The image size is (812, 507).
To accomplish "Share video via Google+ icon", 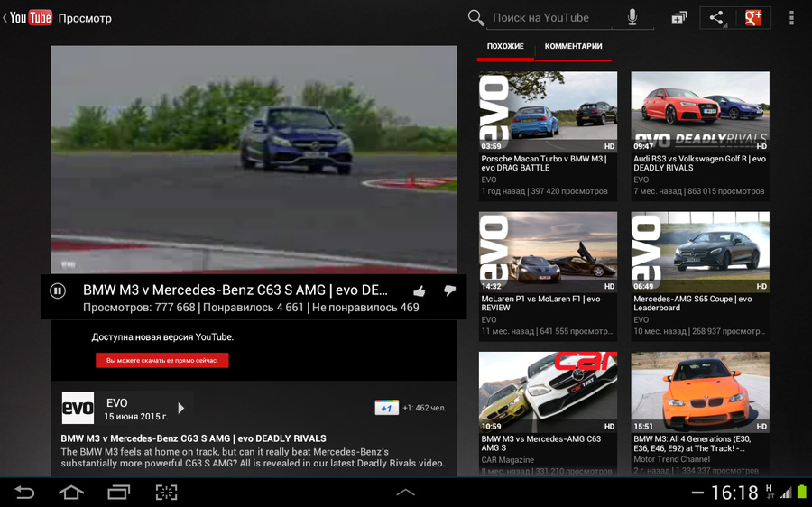I will point(753,18).
